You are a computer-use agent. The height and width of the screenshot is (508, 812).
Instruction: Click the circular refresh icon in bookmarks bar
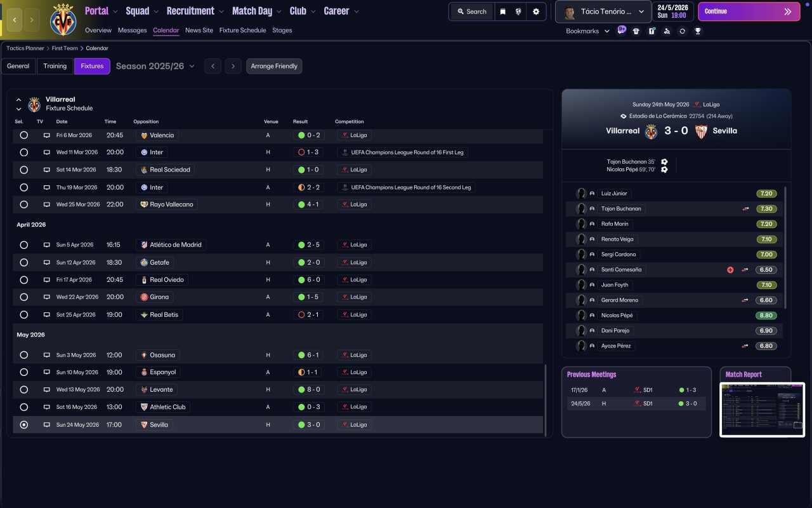click(682, 31)
